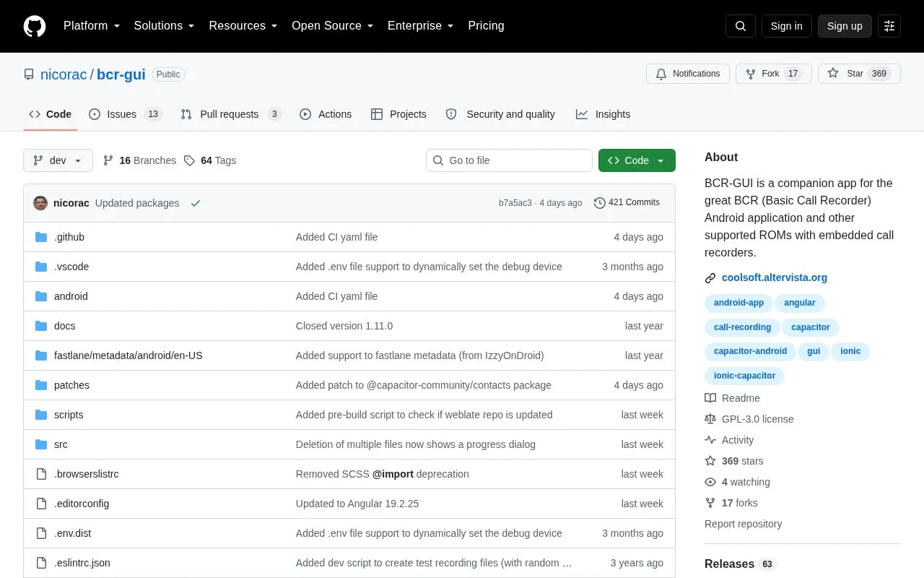Click the fork icon beside 17 forks
The width and height of the screenshot is (924, 578).
[x=710, y=503]
